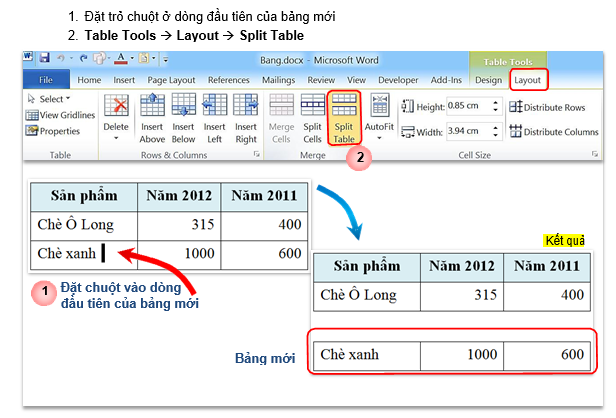Click the Height input field
Image resolution: width=616 pixels, height=418 pixels.
coord(464,107)
